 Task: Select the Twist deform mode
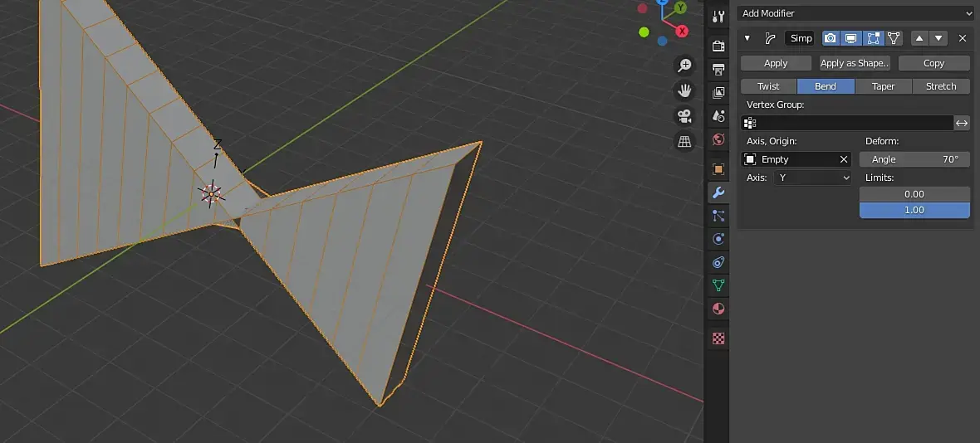coord(768,86)
